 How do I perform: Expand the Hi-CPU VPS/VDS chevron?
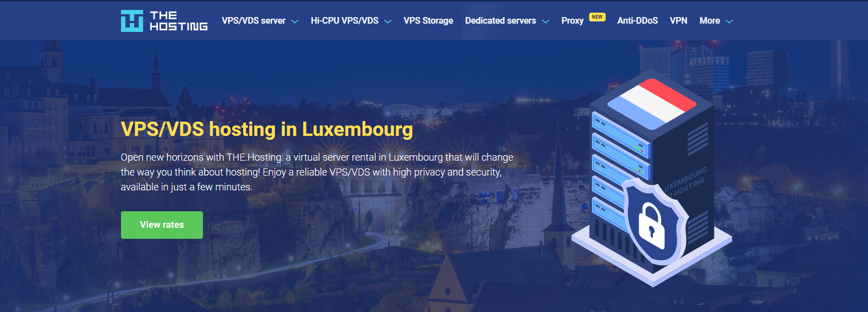(388, 21)
